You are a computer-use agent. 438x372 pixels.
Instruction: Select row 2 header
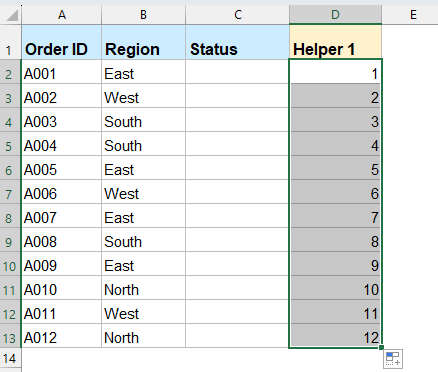pyautogui.click(x=10, y=72)
